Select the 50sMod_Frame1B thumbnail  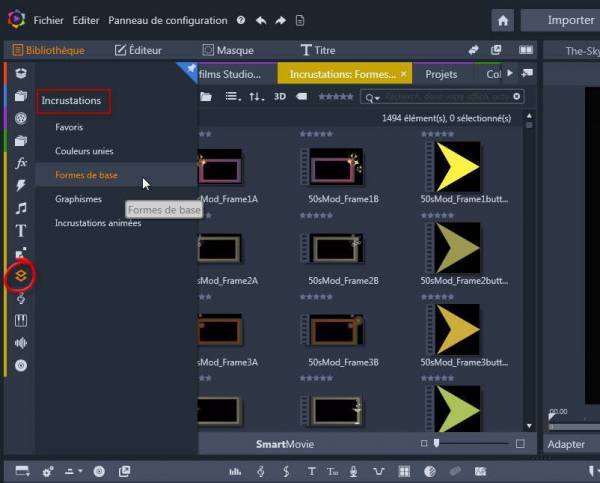coord(336,166)
